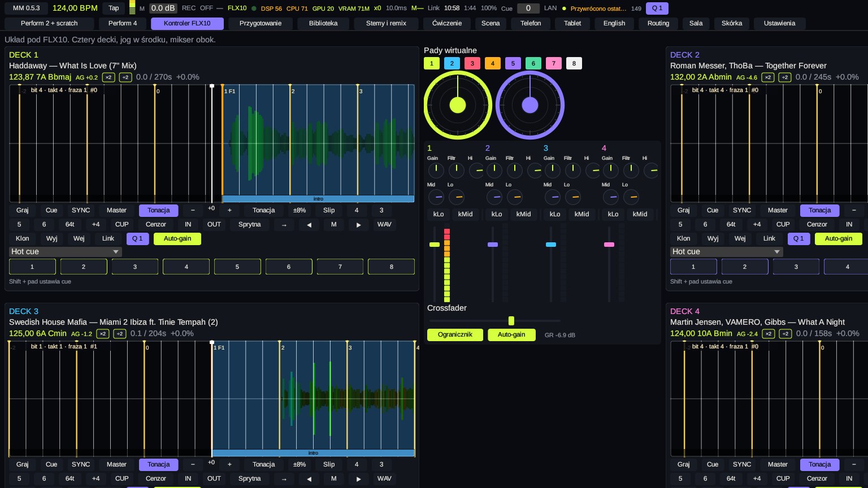Switch to the Biblioteka tab
The width and height of the screenshot is (868, 488).
[x=323, y=23]
